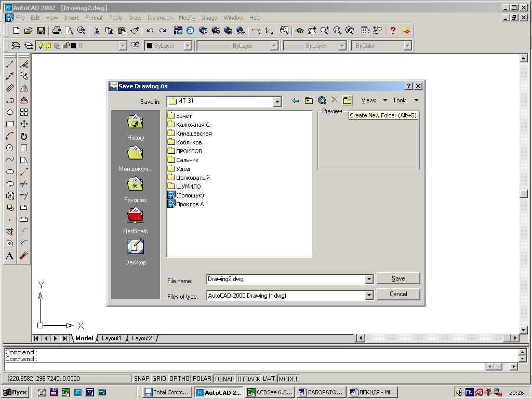532x399 pixels.
Task: Expand the Files of type dropdown
Action: (369, 296)
